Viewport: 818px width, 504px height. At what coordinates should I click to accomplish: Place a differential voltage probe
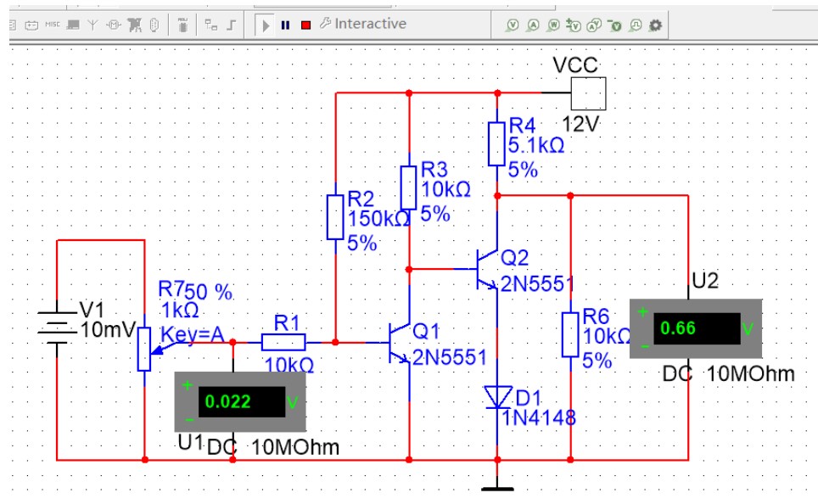click(575, 25)
